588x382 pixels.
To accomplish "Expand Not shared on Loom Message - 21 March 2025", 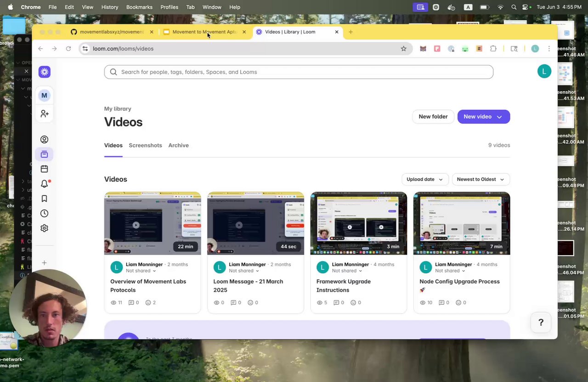I will pyautogui.click(x=244, y=271).
